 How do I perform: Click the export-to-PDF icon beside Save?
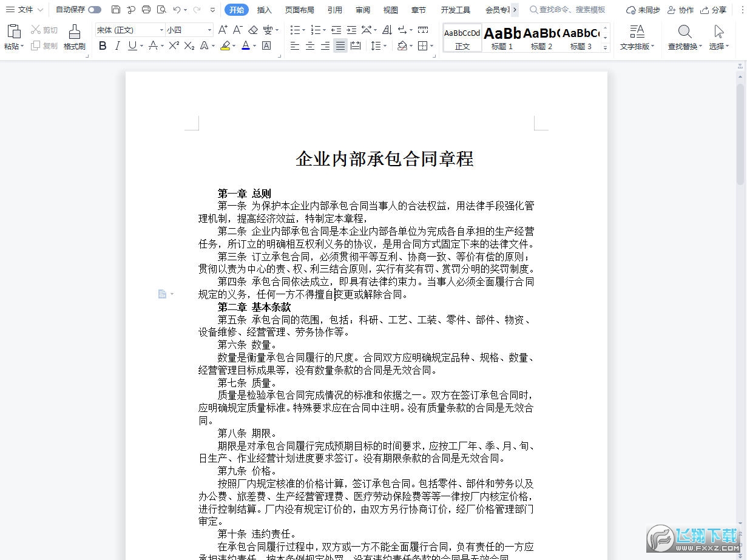(131, 10)
